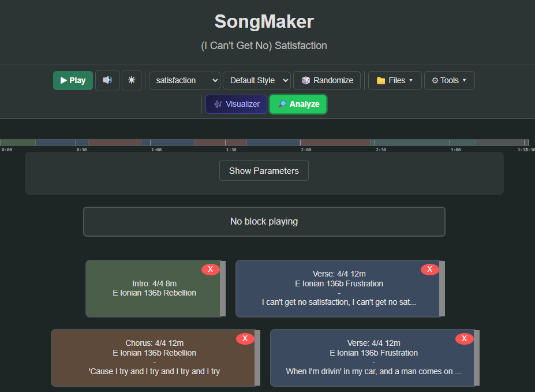Click the SongMaker heading

pos(264,21)
